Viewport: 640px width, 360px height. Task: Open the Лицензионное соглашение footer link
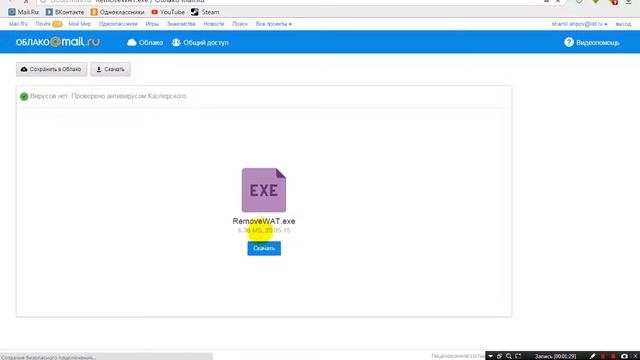(x=458, y=356)
